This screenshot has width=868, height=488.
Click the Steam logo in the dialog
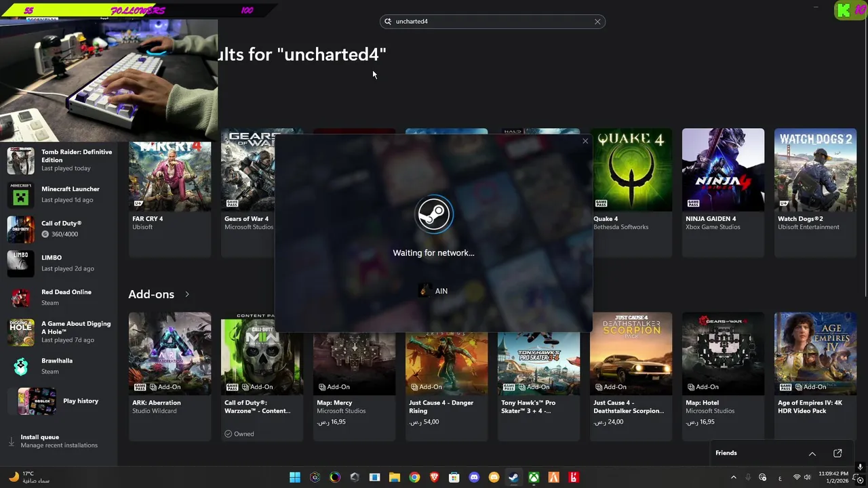point(433,214)
